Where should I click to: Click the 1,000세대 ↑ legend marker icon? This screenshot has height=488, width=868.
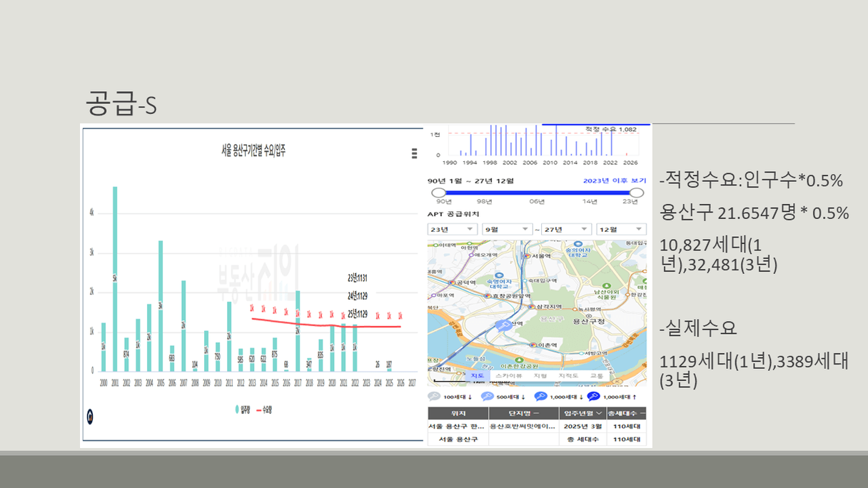(594, 397)
